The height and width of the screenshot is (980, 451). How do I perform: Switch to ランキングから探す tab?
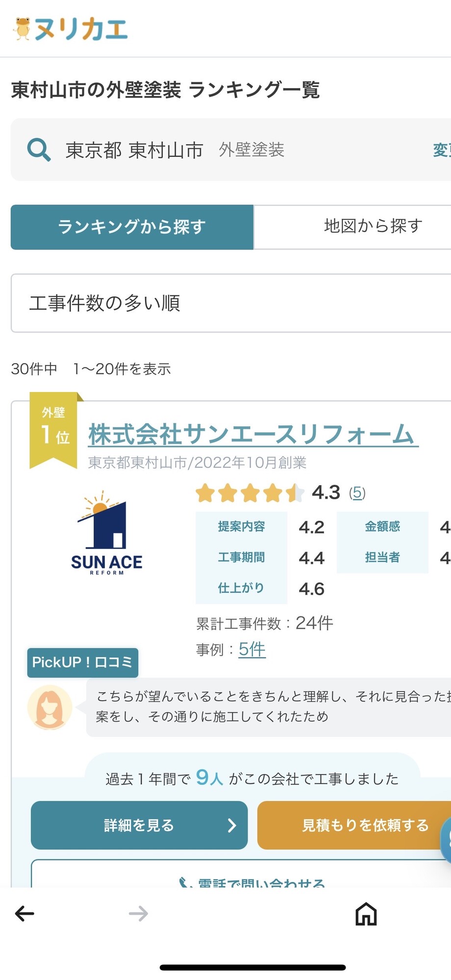tap(132, 227)
